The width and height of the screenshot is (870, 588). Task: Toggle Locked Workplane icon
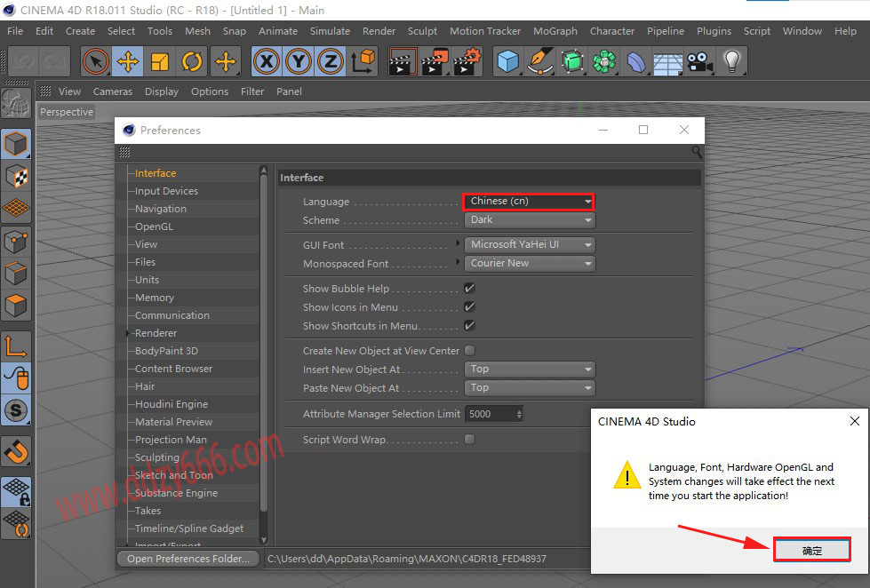(16, 492)
